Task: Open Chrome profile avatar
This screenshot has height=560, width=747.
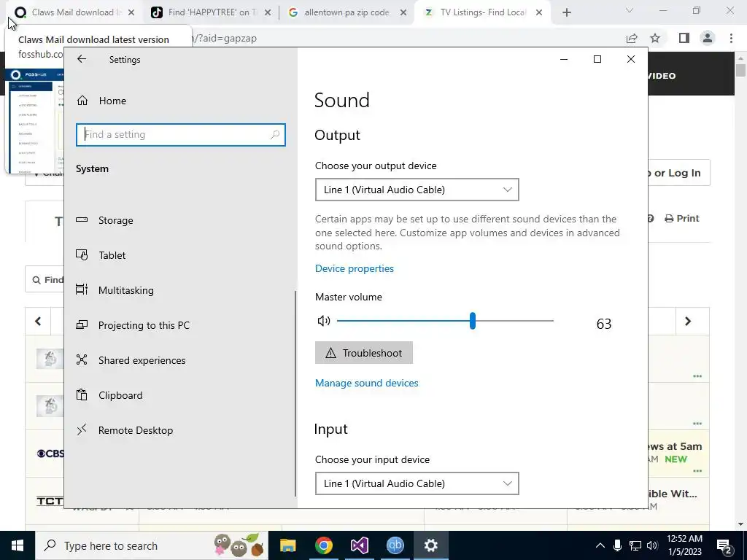Action: click(708, 38)
